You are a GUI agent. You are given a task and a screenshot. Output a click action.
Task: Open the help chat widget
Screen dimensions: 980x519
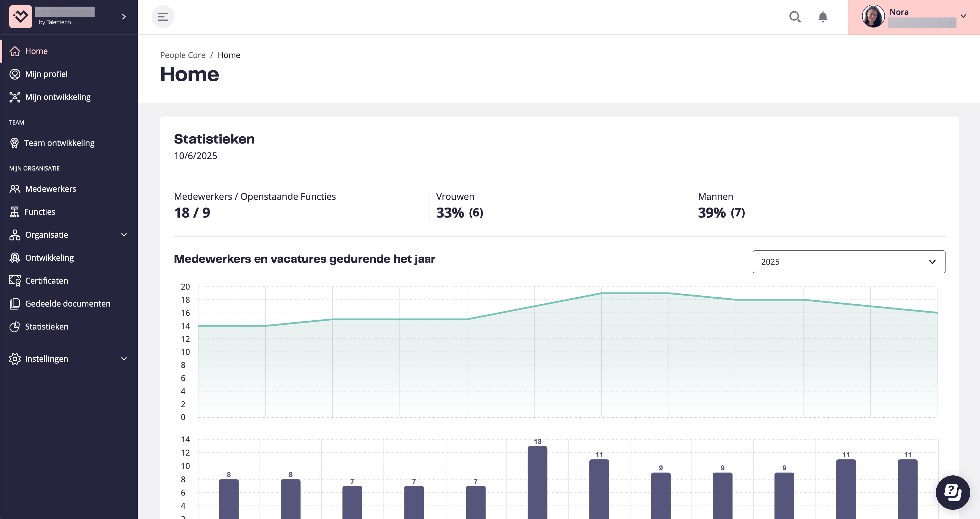click(953, 492)
